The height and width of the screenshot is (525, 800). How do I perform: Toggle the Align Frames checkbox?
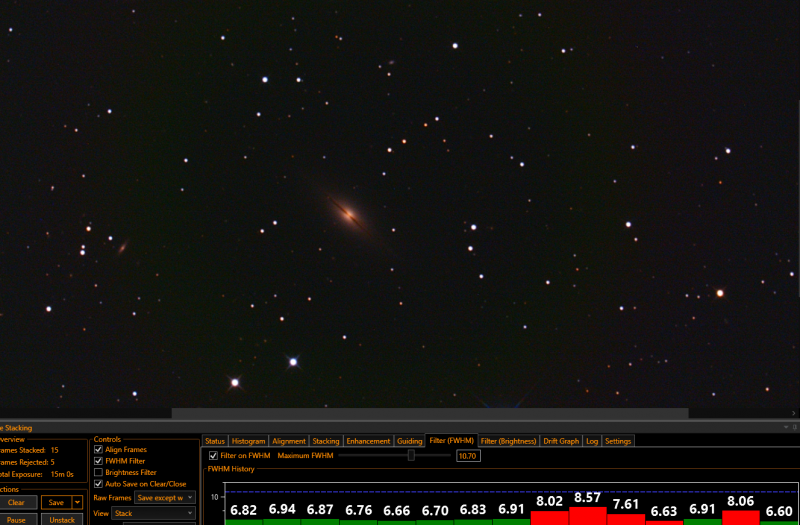click(x=98, y=449)
